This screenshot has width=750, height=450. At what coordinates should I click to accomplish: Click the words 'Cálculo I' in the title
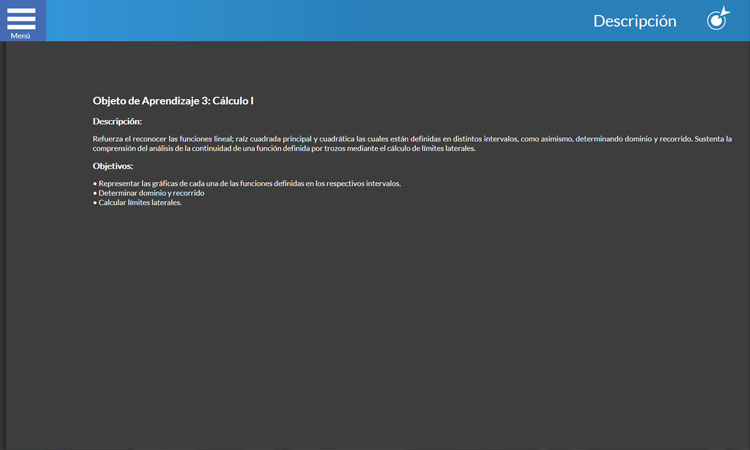233,101
